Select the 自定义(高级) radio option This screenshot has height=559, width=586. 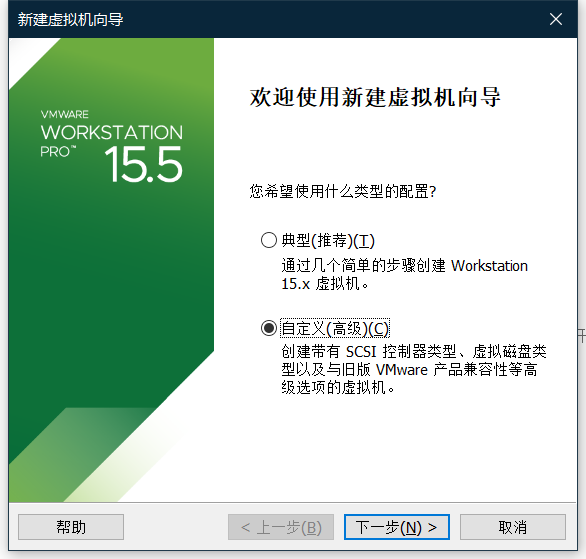269,328
